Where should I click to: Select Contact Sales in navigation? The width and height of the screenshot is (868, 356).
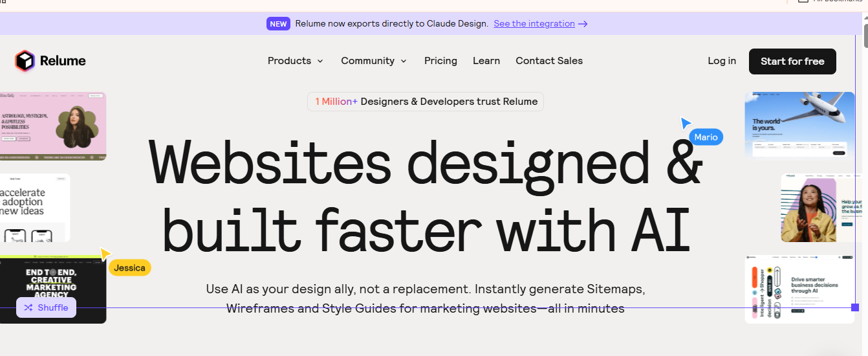tap(549, 61)
